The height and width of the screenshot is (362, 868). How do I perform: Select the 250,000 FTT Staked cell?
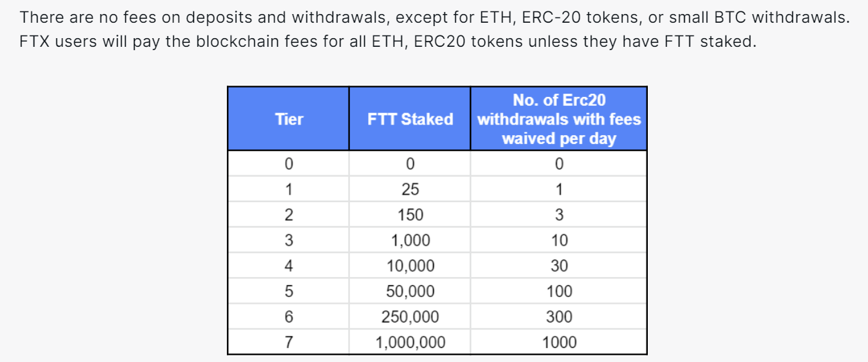pyautogui.click(x=410, y=316)
